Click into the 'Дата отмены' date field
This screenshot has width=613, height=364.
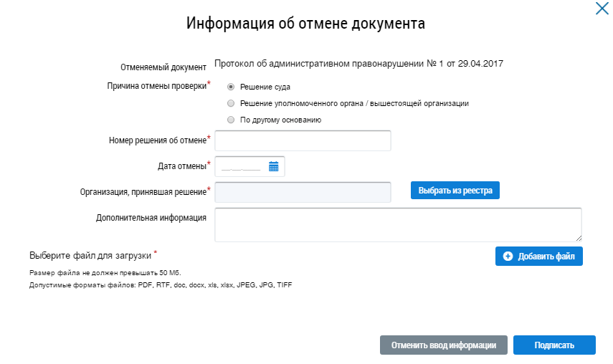point(241,166)
